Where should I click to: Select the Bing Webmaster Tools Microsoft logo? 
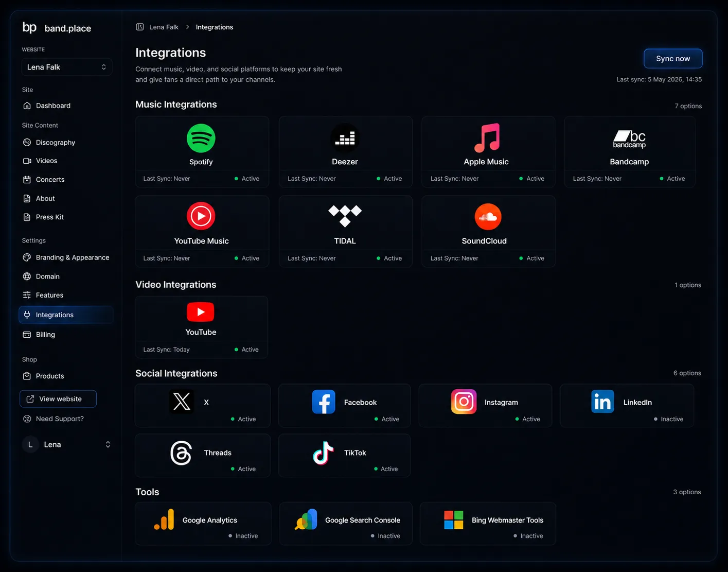pos(454,520)
